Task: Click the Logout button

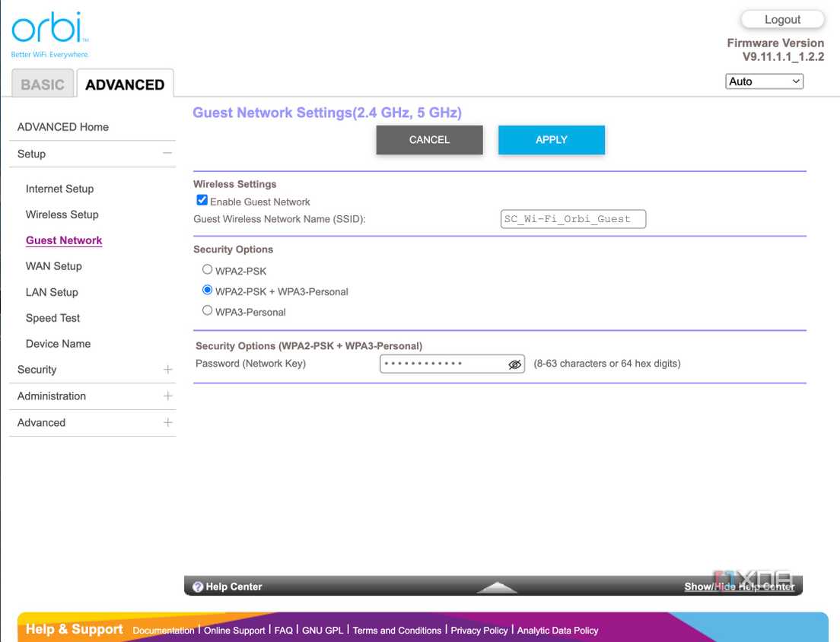Action: tap(782, 20)
